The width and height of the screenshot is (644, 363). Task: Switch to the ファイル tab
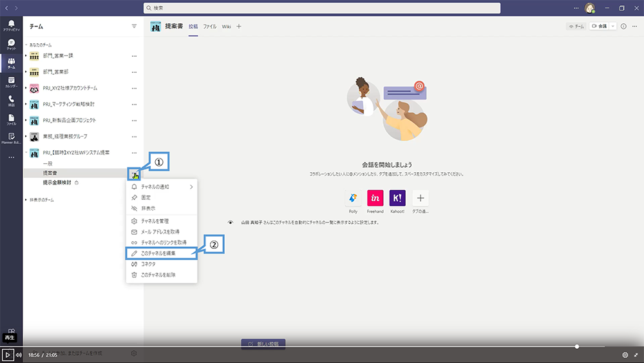pos(209,26)
